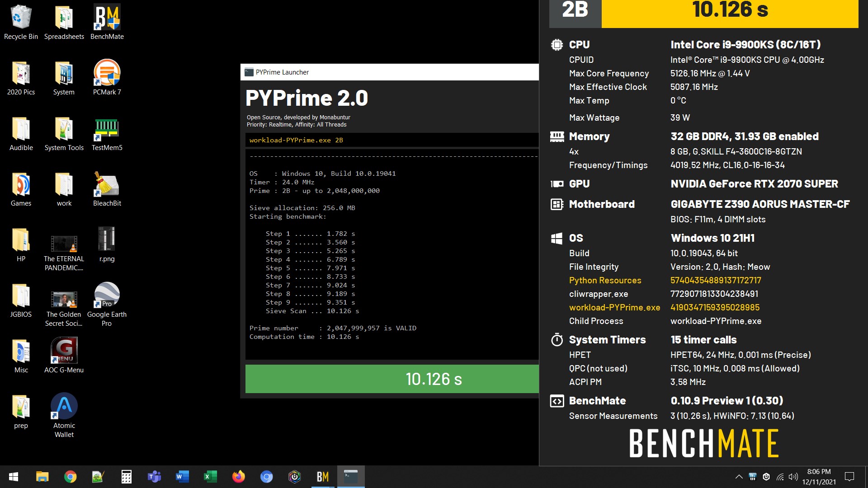Click the Prime number VALID line
Viewport: 868px width, 488px height.
333,328
